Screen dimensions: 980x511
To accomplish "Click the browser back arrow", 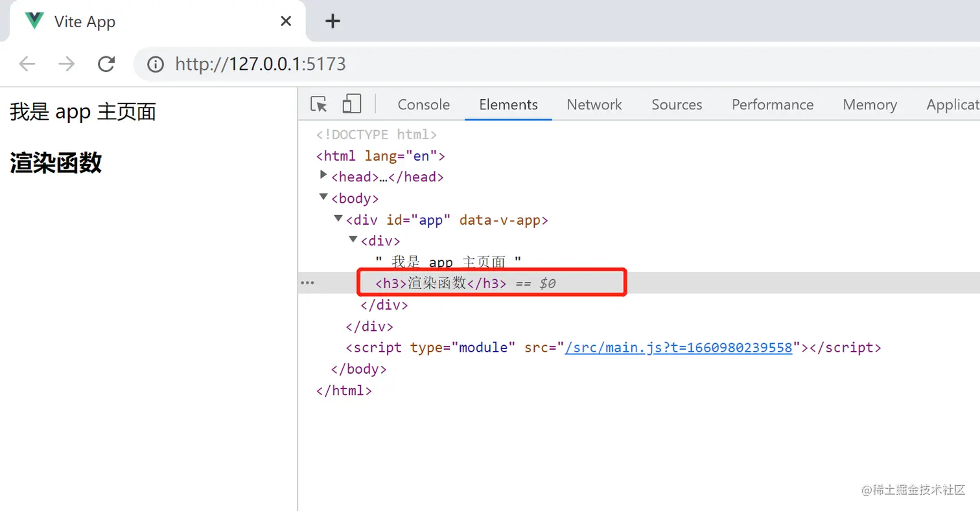I will 27,63.
